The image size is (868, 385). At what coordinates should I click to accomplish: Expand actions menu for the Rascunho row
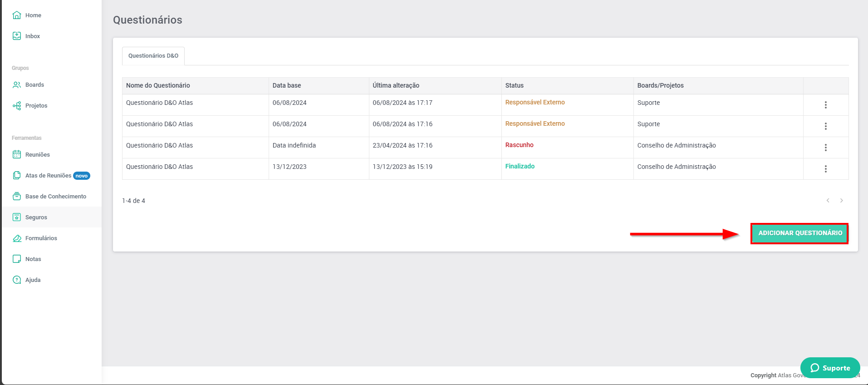[x=825, y=148]
